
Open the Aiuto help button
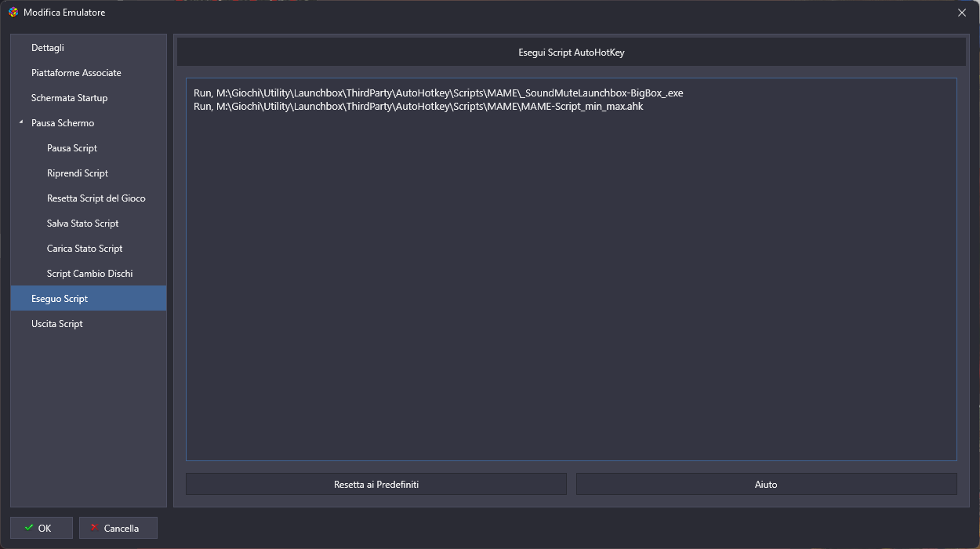coord(766,484)
